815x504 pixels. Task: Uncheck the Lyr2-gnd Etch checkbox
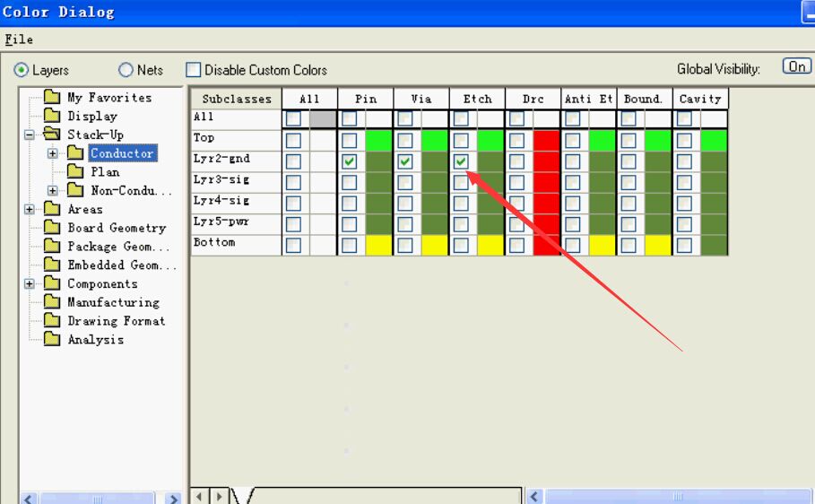pos(461,161)
